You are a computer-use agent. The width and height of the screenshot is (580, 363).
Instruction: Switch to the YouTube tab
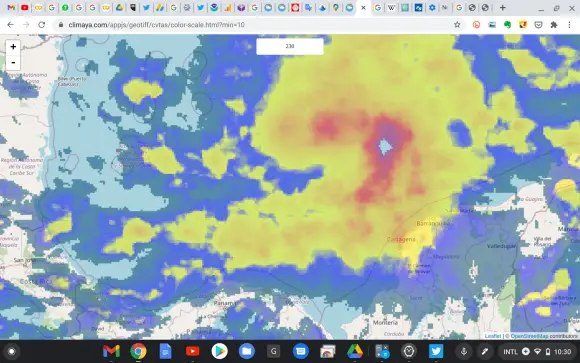click(x=25, y=8)
